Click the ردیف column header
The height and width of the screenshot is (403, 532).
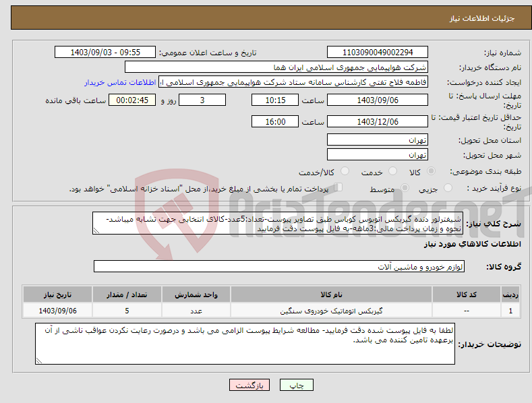point(510,294)
